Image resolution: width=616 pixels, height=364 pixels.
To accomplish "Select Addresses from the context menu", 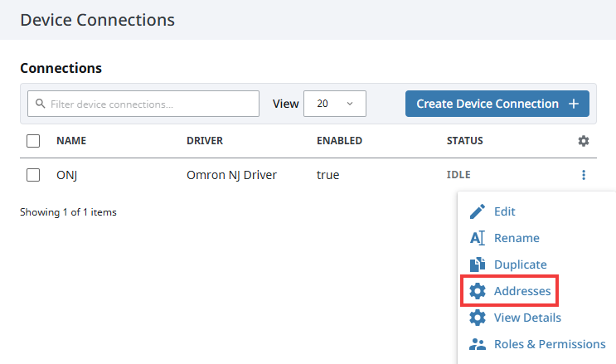I will 521,291.
